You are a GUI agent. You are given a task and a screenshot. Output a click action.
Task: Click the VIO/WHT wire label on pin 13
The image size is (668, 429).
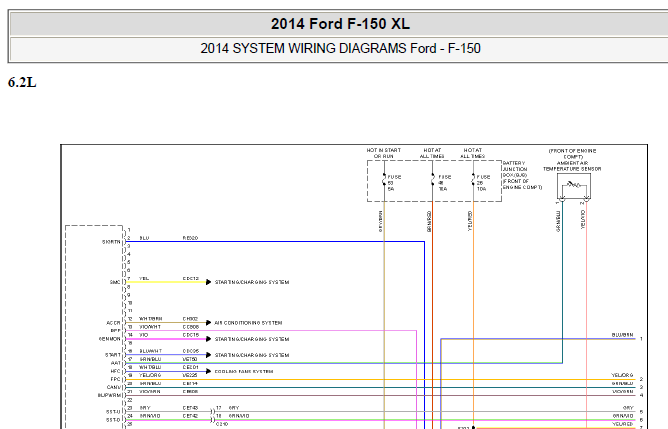pos(150,327)
